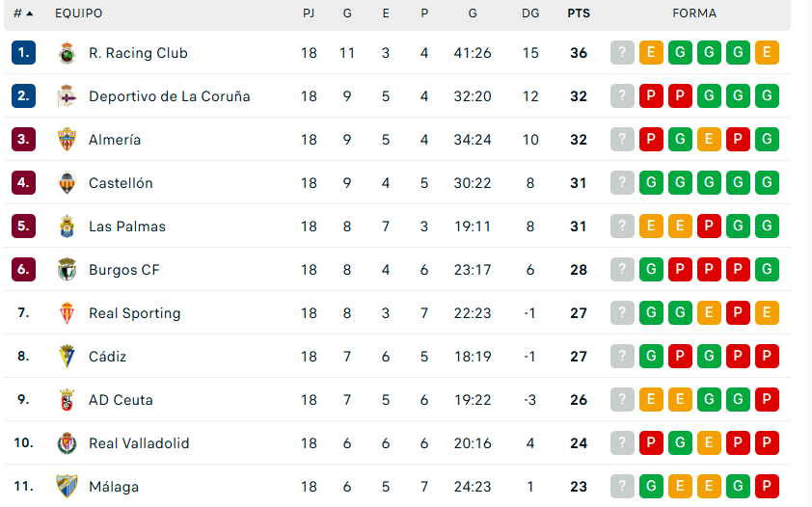The width and height of the screenshot is (812, 507).
Task: Open the Málaga team link
Action: [x=114, y=487]
